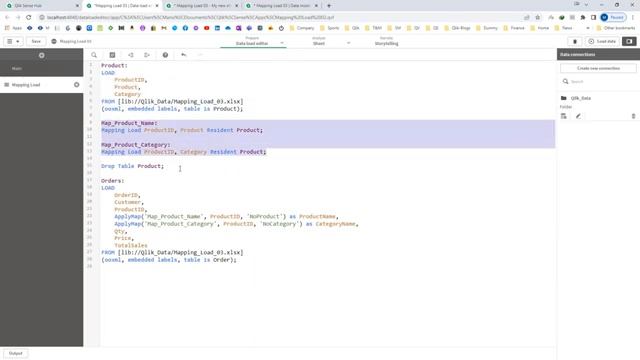Image resolution: width=640 pixels, height=360 pixels.
Task: Open the YouTube bookmark icon
Action: click(207, 28)
